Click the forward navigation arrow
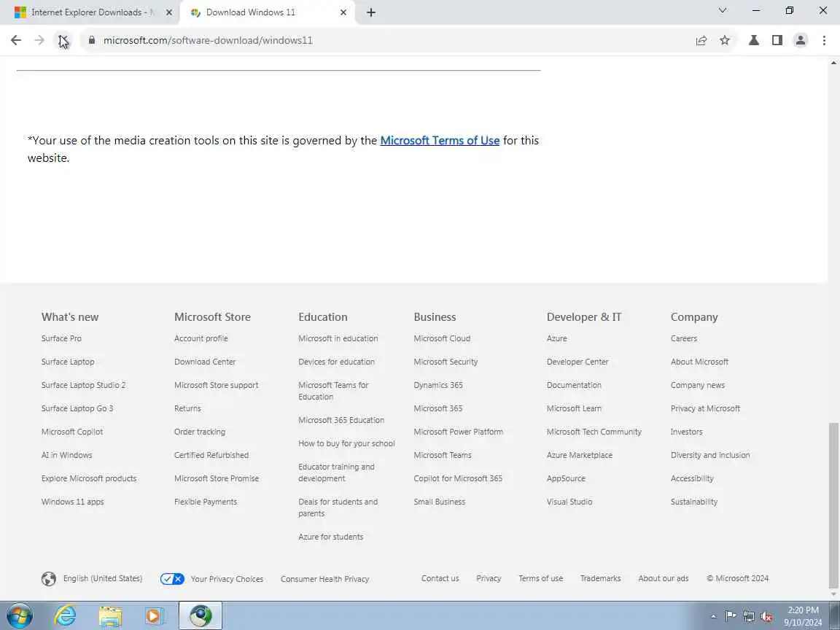 [39, 40]
